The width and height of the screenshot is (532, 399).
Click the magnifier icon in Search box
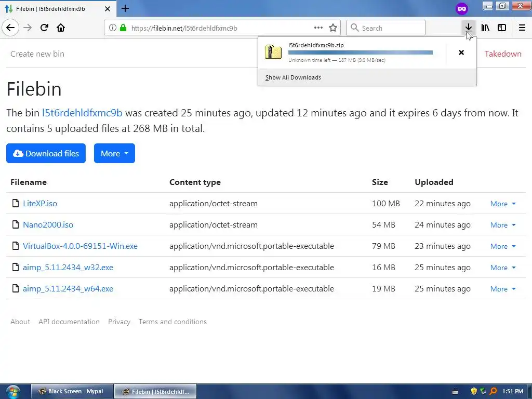point(354,28)
